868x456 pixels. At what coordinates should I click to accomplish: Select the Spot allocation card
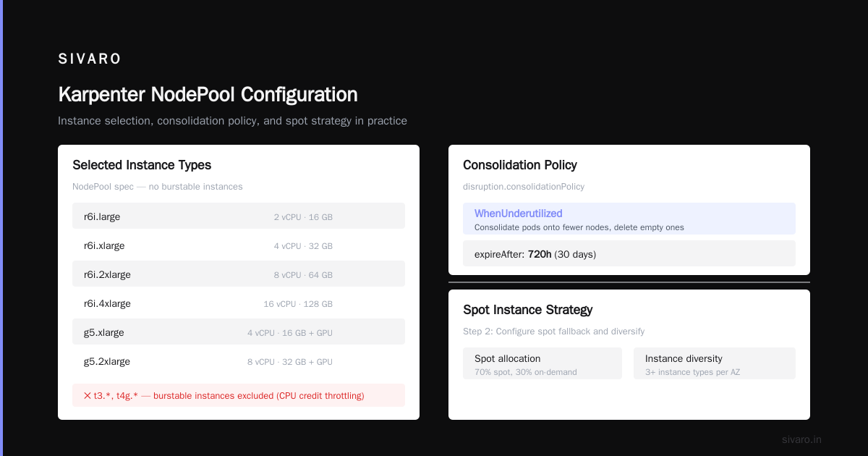click(x=542, y=363)
